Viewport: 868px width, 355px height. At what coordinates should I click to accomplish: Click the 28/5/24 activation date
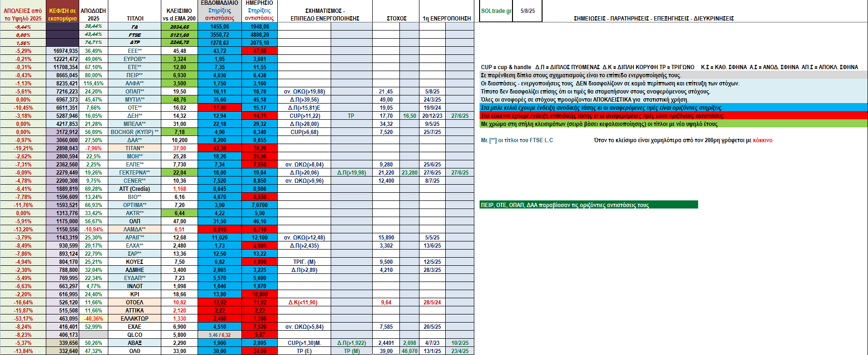click(432, 303)
